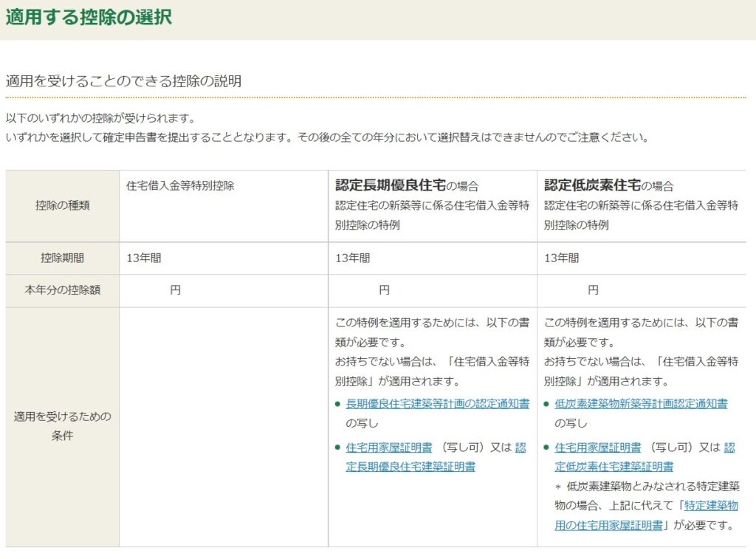Click the 適用する控除の選択 page heading
The height and width of the screenshot is (559, 756).
89,17
